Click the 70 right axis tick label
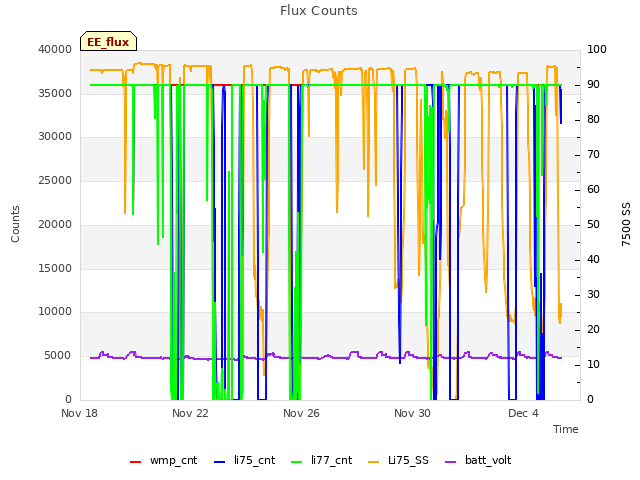This screenshot has width=640, height=480. pyautogui.click(x=593, y=155)
